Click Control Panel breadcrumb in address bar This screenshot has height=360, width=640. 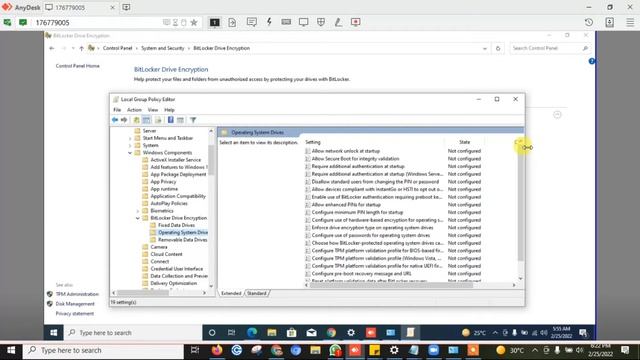point(118,48)
